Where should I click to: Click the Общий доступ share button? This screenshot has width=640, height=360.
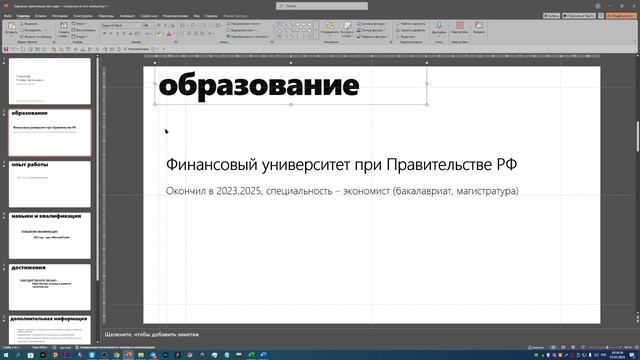coord(621,16)
